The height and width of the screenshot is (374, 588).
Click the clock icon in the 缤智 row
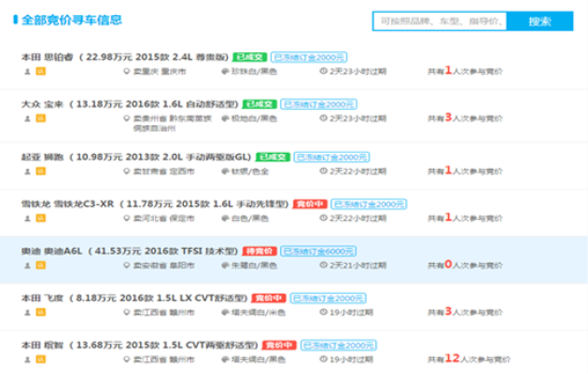click(x=323, y=359)
